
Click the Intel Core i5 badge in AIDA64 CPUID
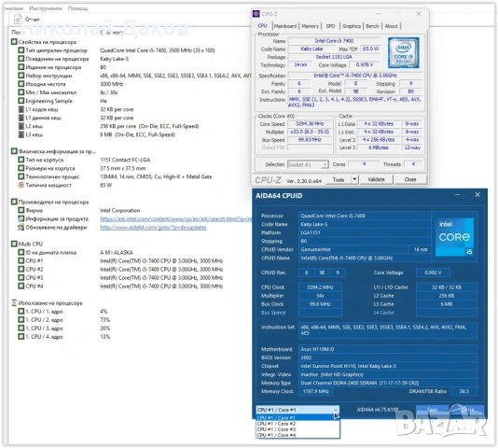pos(454,237)
